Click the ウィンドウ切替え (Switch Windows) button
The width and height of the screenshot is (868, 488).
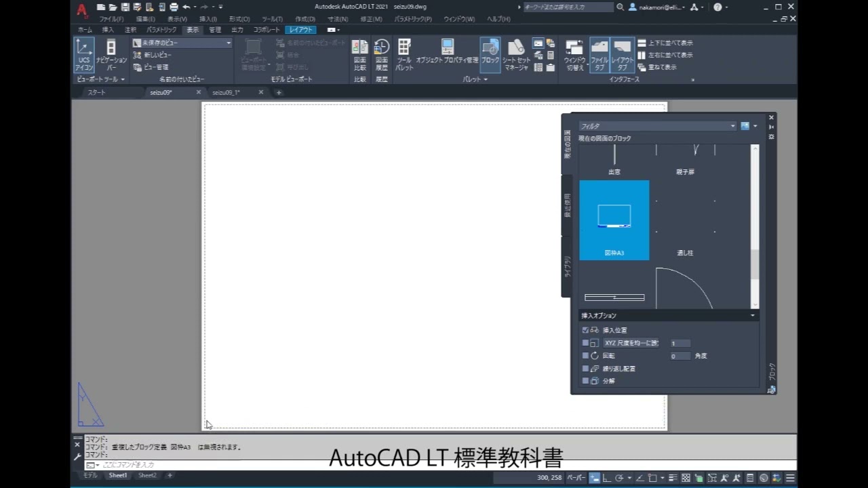tap(575, 55)
